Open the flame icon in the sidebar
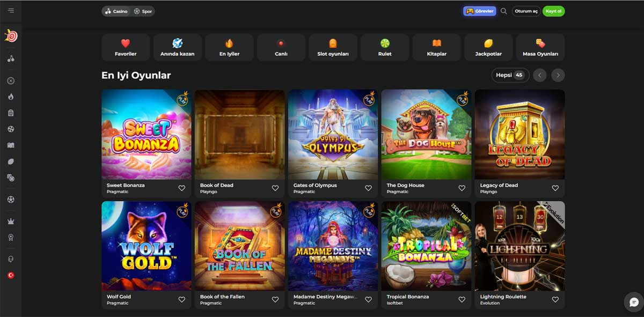Screen dimensions: 644x317 tap(11, 97)
